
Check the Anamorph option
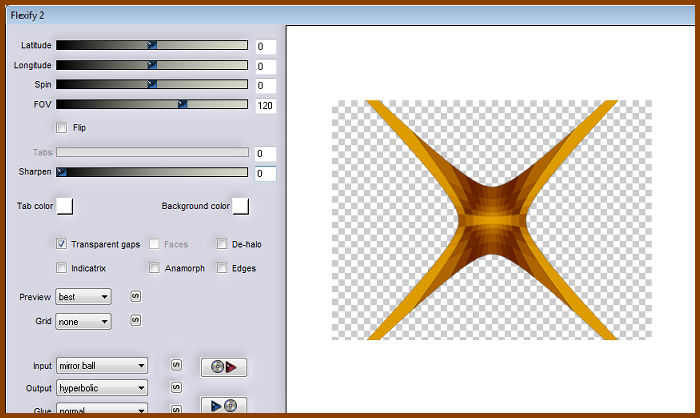point(154,268)
